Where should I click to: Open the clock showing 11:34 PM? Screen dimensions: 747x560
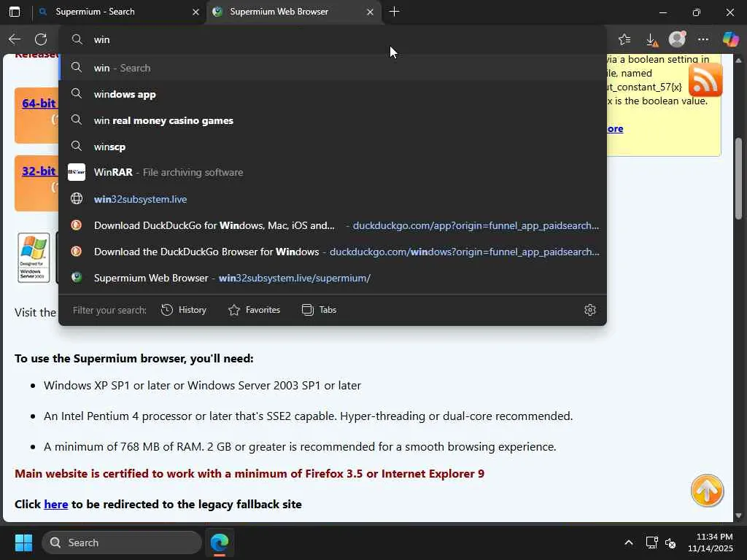pos(711,542)
